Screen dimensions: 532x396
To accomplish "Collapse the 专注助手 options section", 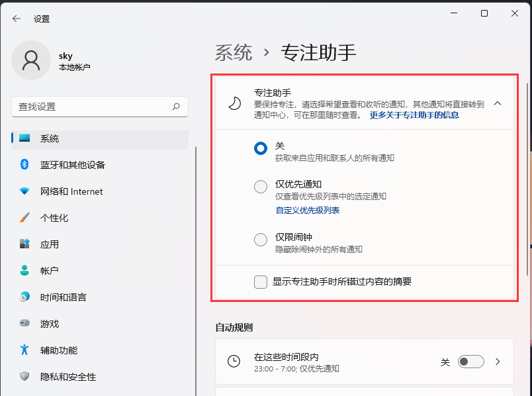I will pos(498,104).
